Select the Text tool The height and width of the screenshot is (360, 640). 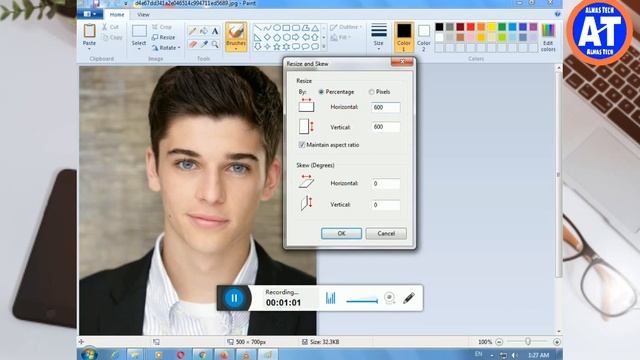click(215, 31)
